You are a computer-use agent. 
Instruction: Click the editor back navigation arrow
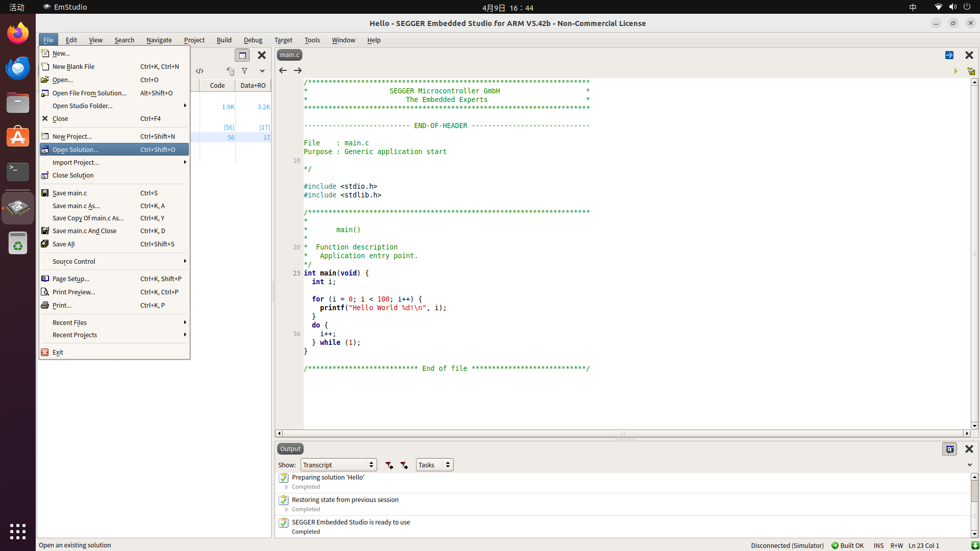click(x=283, y=70)
